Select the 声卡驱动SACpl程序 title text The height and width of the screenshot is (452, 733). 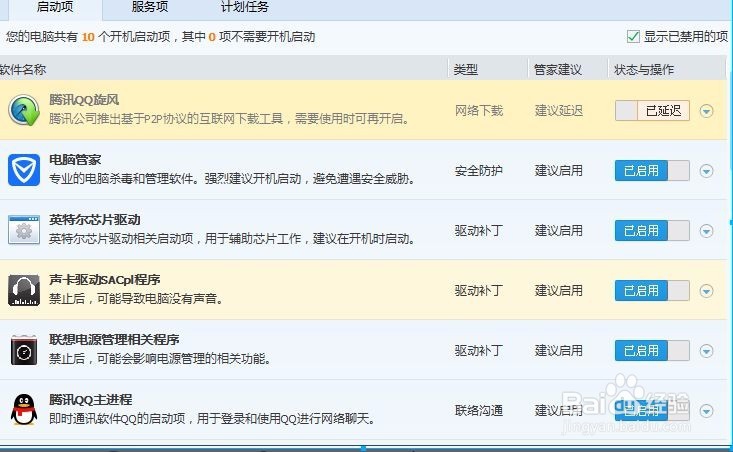(105, 280)
